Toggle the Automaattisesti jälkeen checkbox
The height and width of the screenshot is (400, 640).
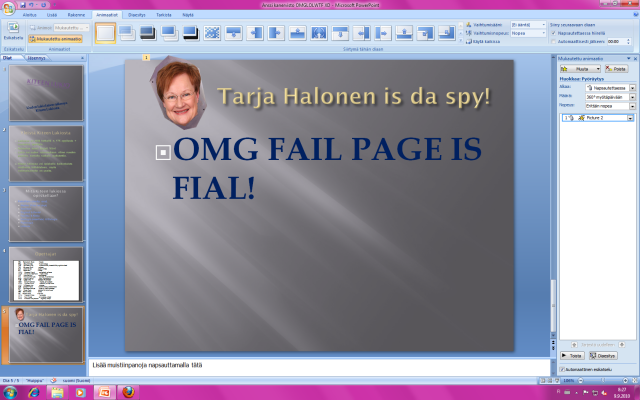point(553,41)
